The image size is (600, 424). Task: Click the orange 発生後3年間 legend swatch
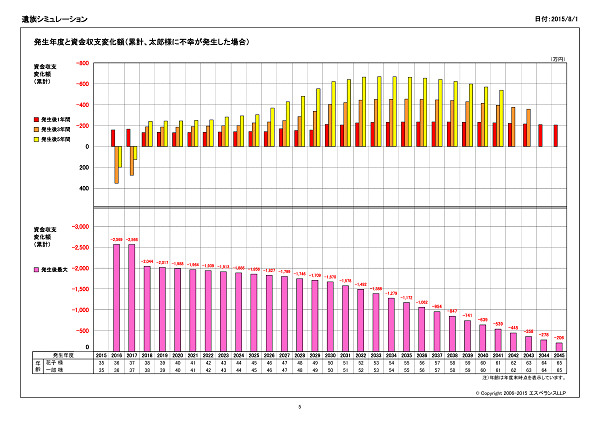pos(36,130)
